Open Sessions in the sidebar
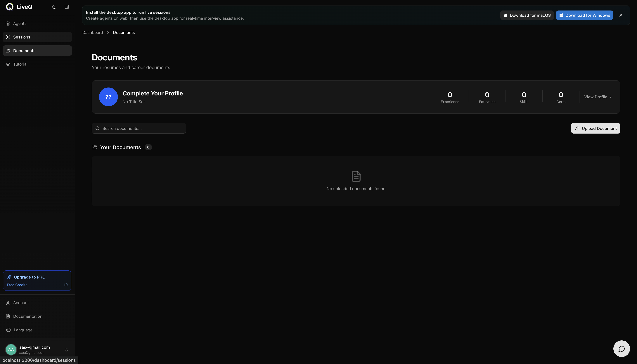The image size is (637, 364). tap(37, 37)
